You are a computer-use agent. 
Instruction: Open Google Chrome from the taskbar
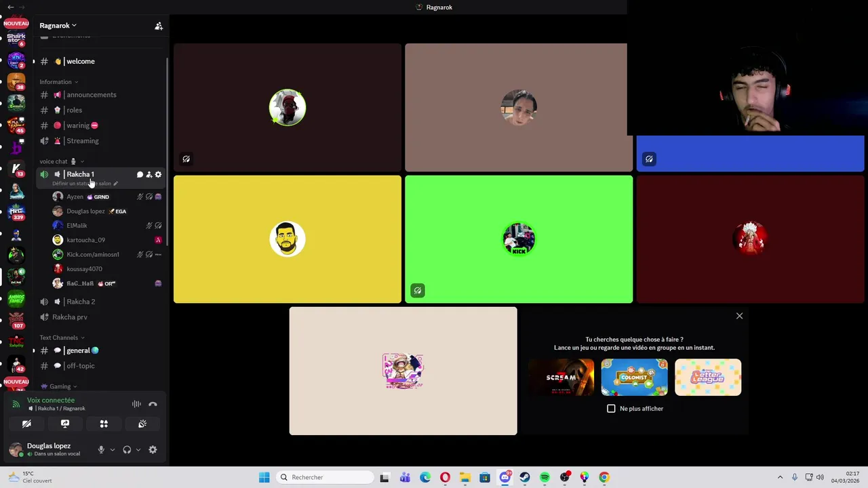[604, 477]
